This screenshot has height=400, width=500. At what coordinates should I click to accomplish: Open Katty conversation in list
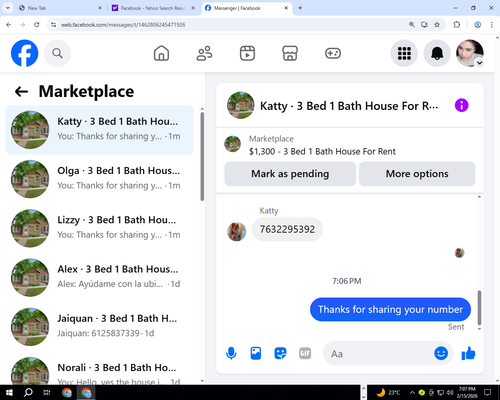[100, 130]
